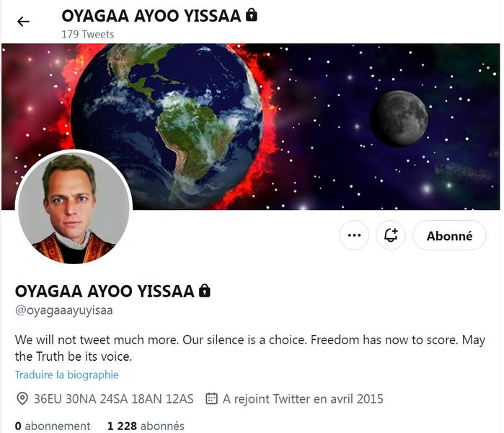Open the 1 228 abonnés followers list

point(146,426)
